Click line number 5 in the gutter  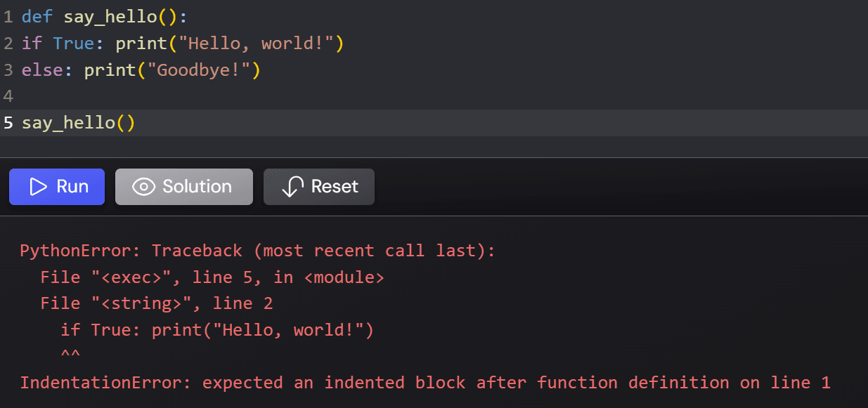pos(8,122)
